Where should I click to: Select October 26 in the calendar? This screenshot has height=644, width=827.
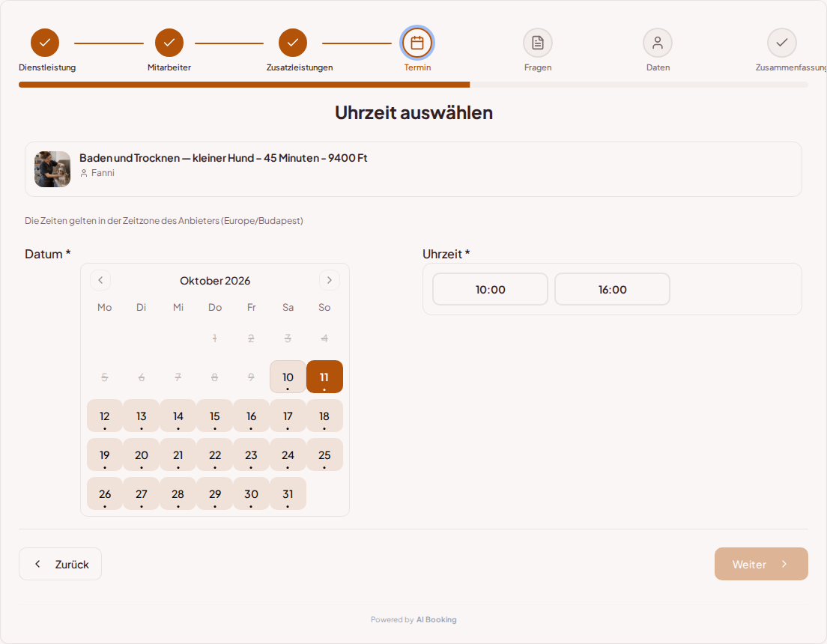click(x=105, y=493)
